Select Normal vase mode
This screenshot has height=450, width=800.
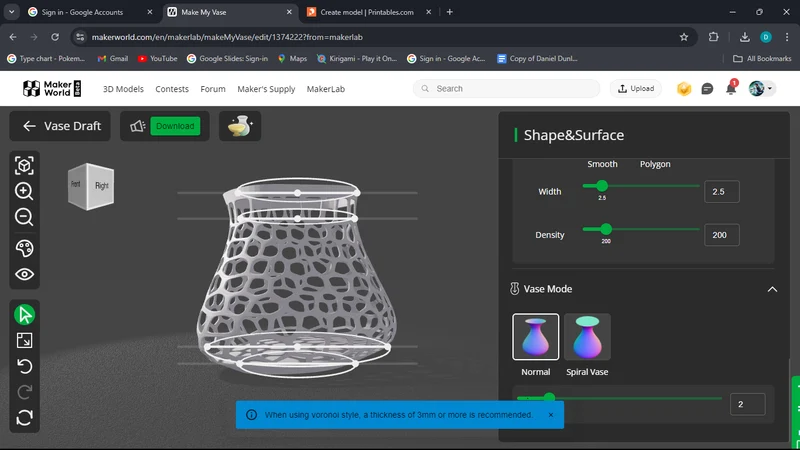coord(535,337)
